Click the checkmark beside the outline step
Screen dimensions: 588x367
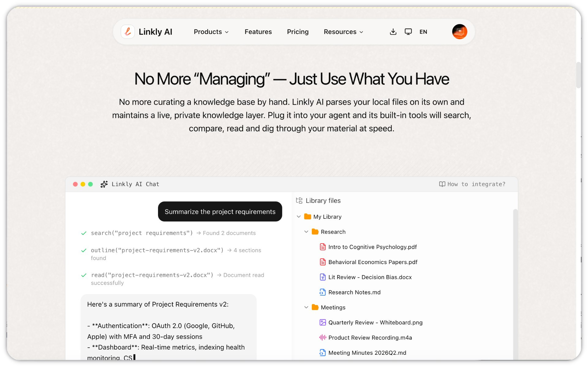(84, 250)
